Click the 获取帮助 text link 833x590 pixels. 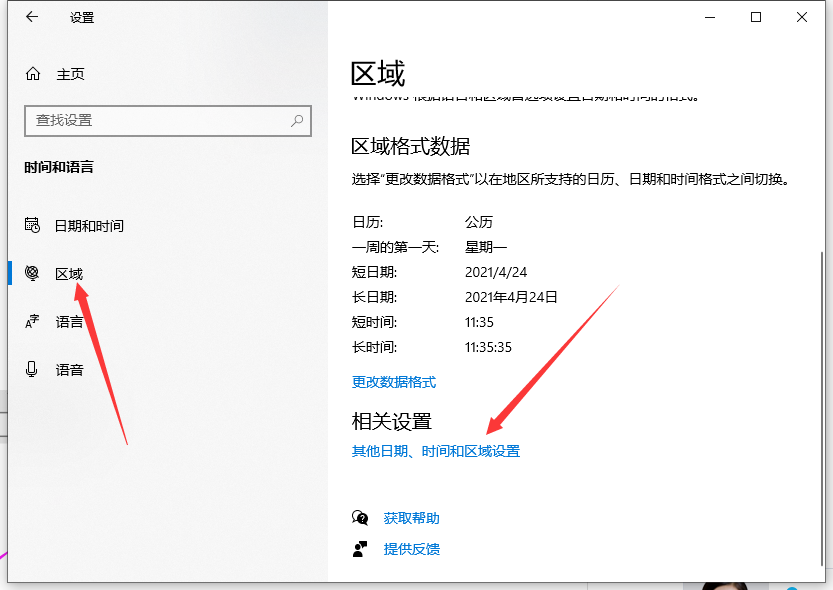tap(411, 518)
